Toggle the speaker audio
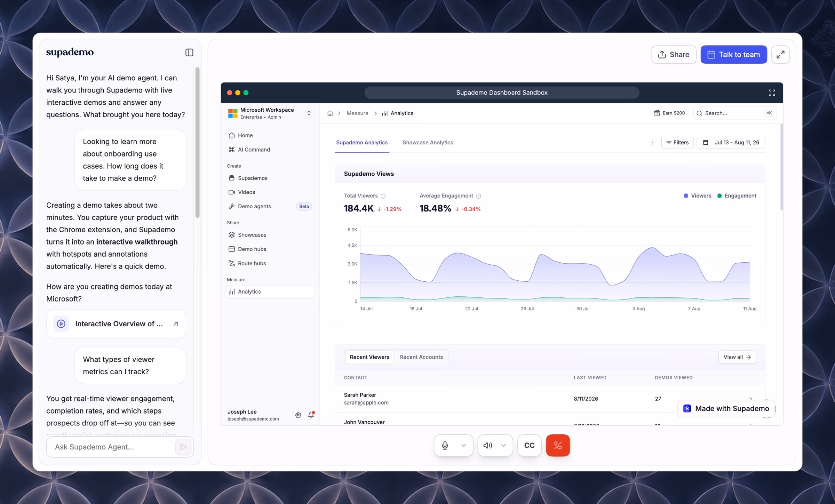The image size is (835, 504). 488,446
